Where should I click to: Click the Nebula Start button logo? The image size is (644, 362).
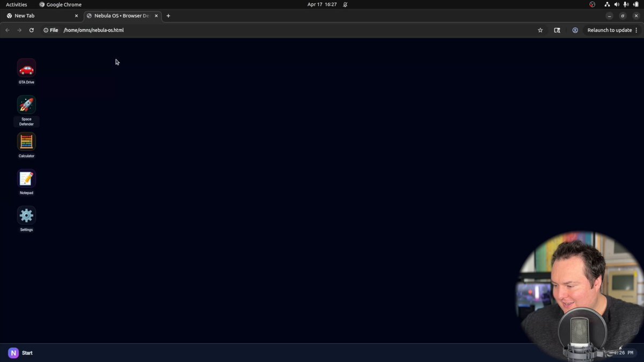coord(12,353)
